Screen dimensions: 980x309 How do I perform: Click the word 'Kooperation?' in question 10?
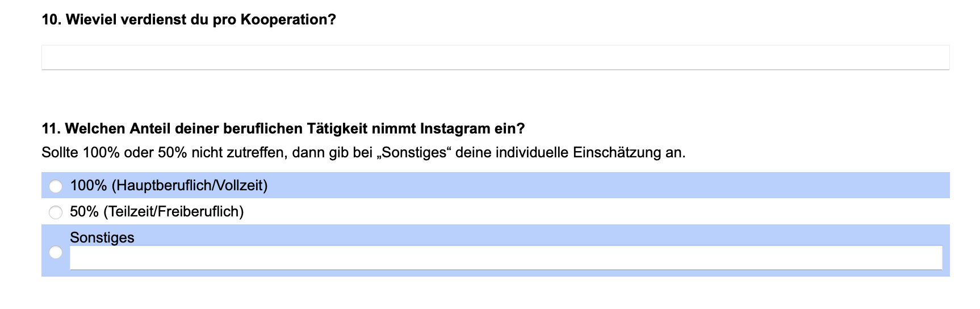[x=288, y=20]
